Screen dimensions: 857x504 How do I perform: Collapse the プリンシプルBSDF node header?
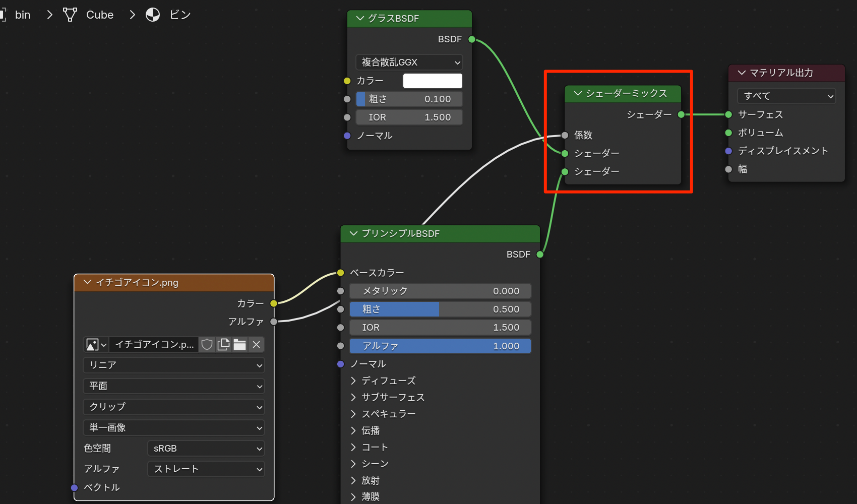[353, 233]
